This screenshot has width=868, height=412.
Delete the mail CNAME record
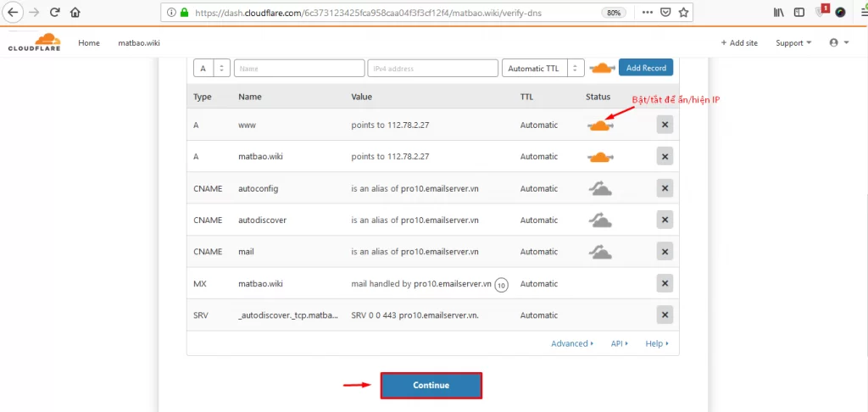665,252
